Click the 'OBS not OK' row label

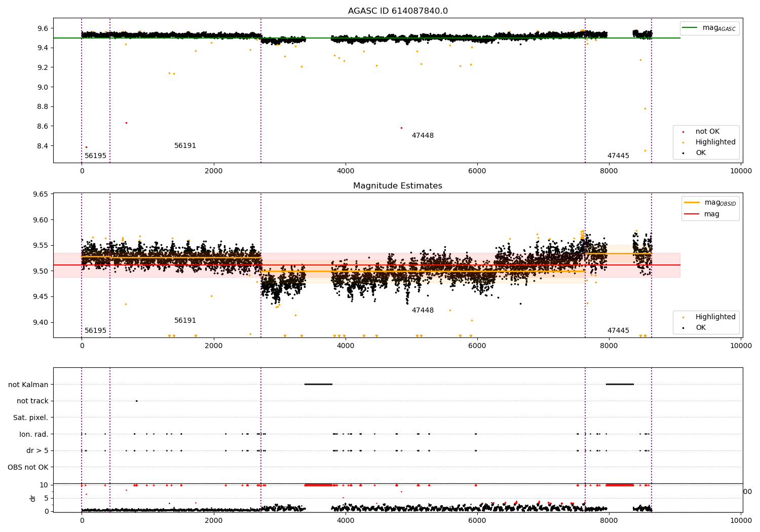click(x=28, y=468)
